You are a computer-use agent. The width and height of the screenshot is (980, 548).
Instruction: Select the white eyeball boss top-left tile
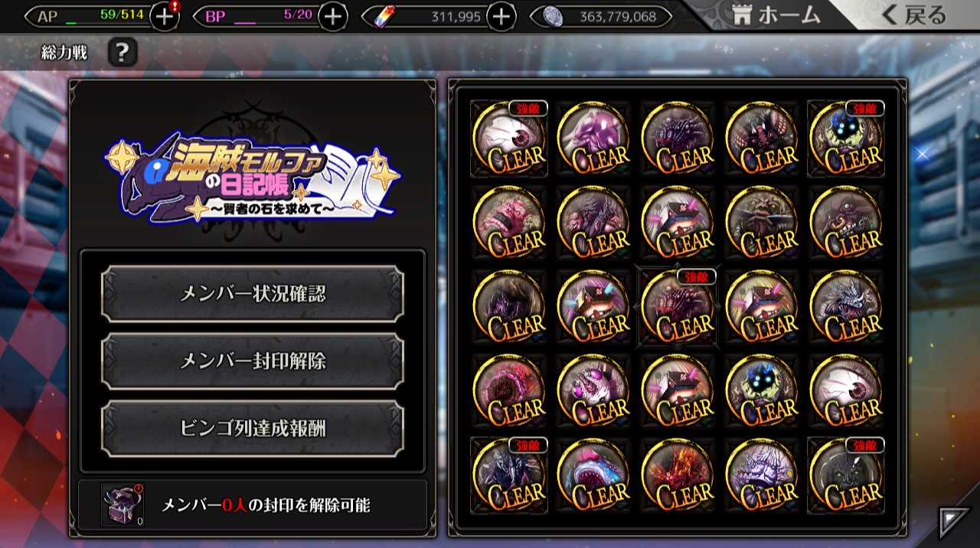point(509,139)
